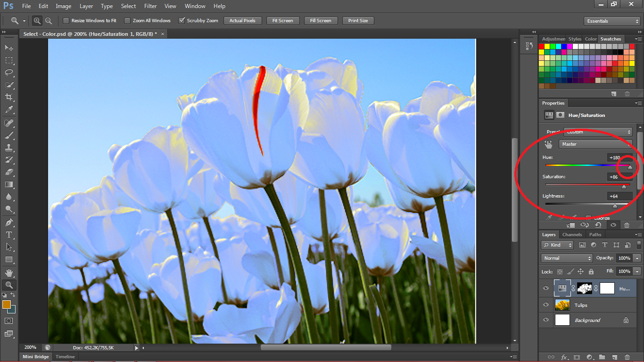Select the Spot Healing Brush tool
The height and width of the screenshot is (362, 644).
[x=9, y=123]
